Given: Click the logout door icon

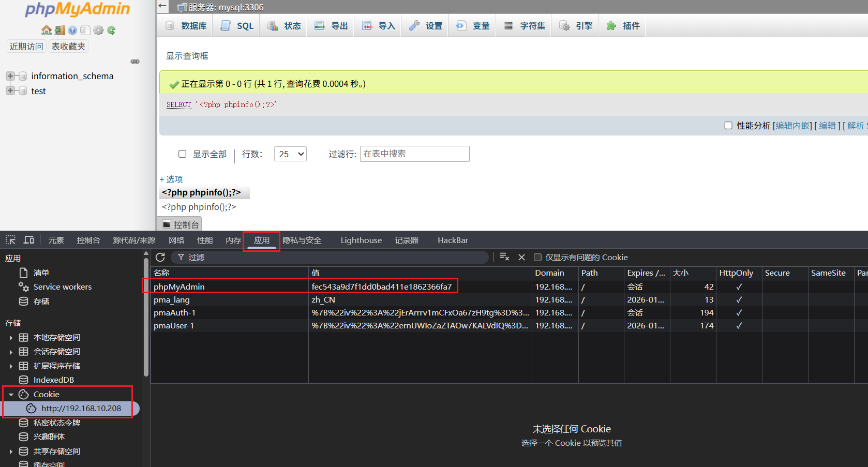Looking at the screenshot, I should point(59,31).
